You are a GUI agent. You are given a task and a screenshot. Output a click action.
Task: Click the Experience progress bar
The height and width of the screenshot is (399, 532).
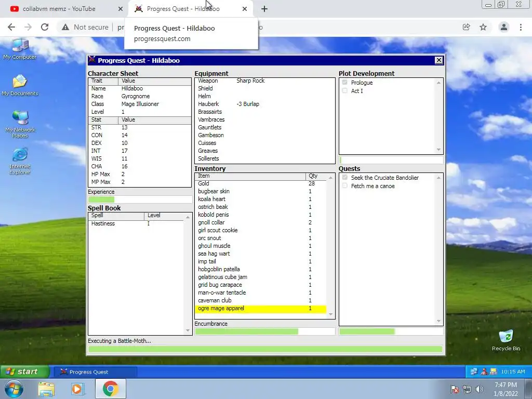tap(140, 199)
